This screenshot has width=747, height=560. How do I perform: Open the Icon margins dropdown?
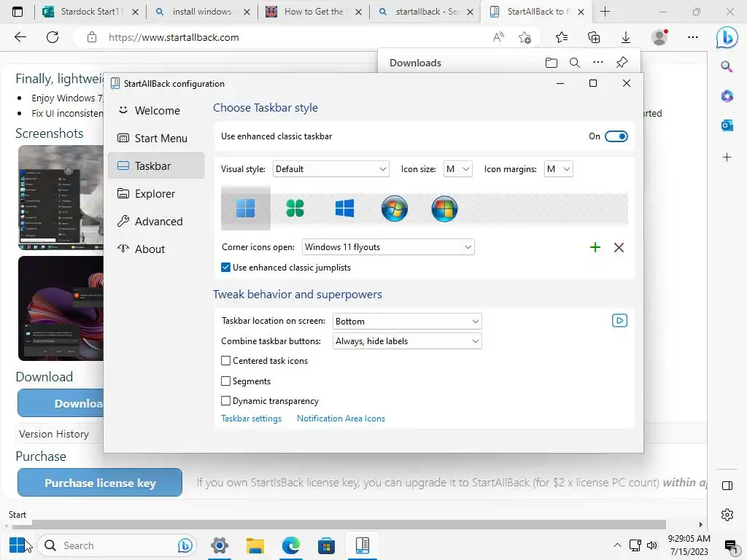pyautogui.click(x=558, y=169)
